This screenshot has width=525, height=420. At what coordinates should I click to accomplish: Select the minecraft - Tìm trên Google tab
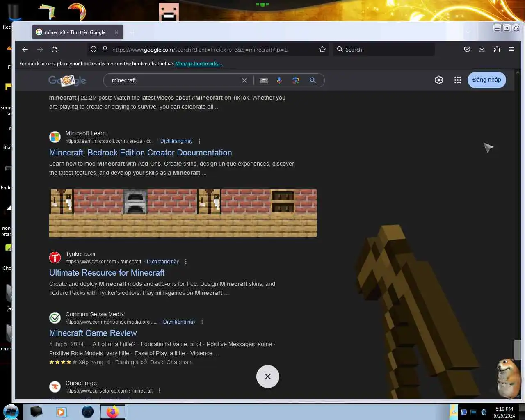pos(77,32)
